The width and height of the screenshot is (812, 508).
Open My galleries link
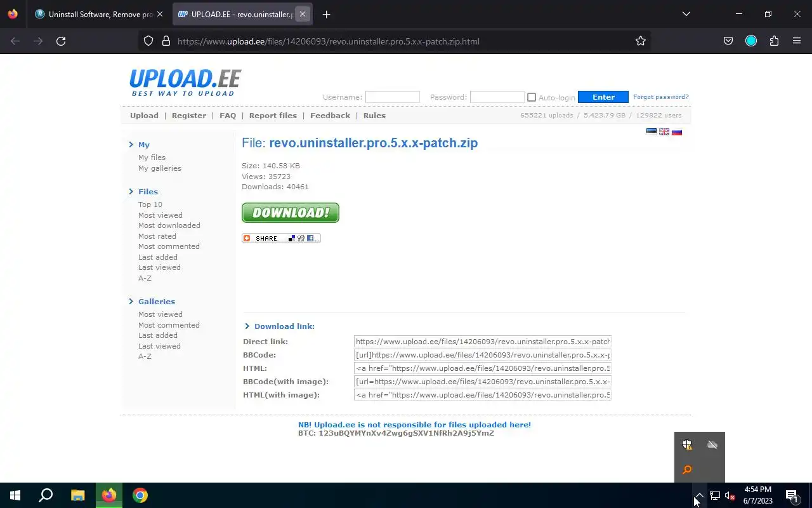160,168
